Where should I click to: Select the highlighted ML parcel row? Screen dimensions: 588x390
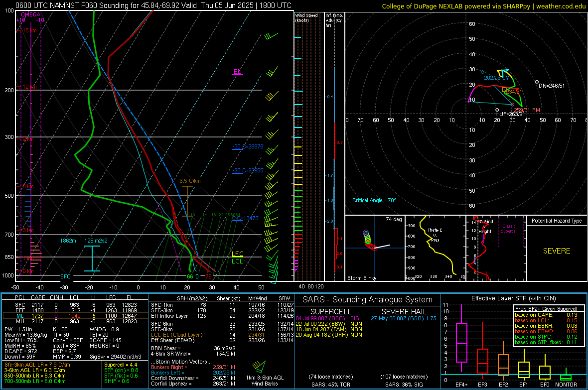pos(76,316)
